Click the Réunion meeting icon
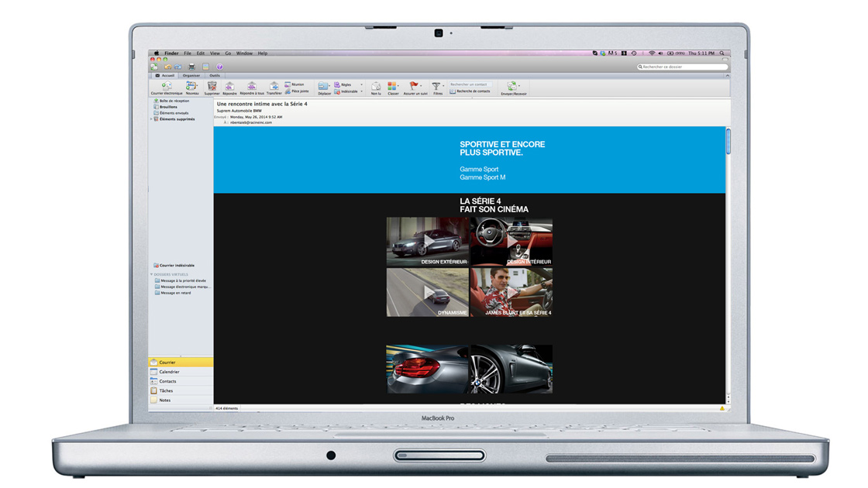The height and width of the screenshot is (488, 868). (288, 84)
